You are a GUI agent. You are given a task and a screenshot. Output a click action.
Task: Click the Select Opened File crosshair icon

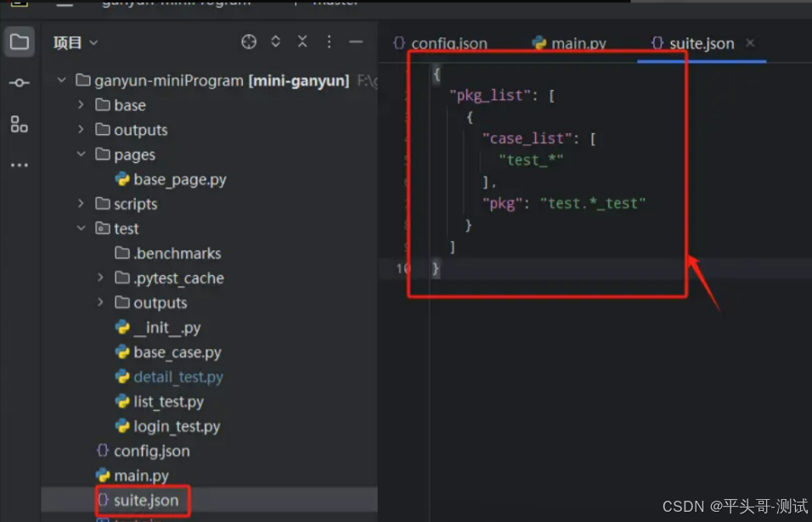[249, 42]
